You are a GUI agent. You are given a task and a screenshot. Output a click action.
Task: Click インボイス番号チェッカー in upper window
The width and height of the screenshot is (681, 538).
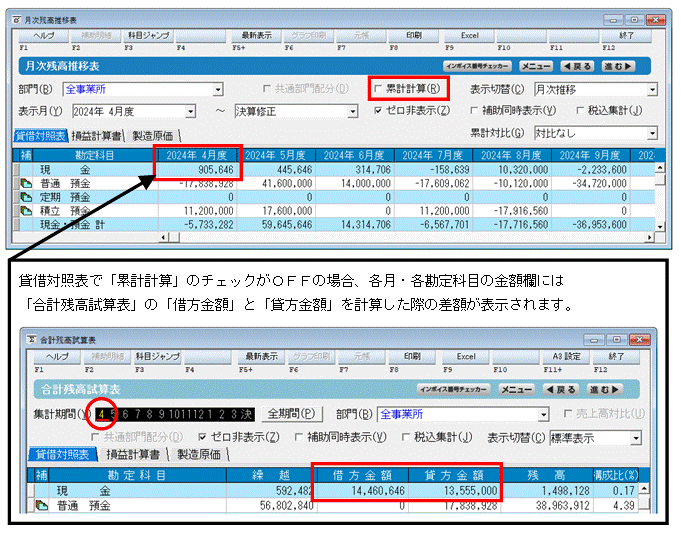(477, 66)
